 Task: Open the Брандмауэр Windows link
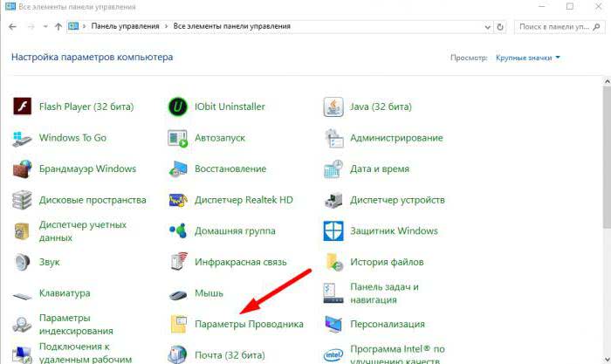pos(87,169)
